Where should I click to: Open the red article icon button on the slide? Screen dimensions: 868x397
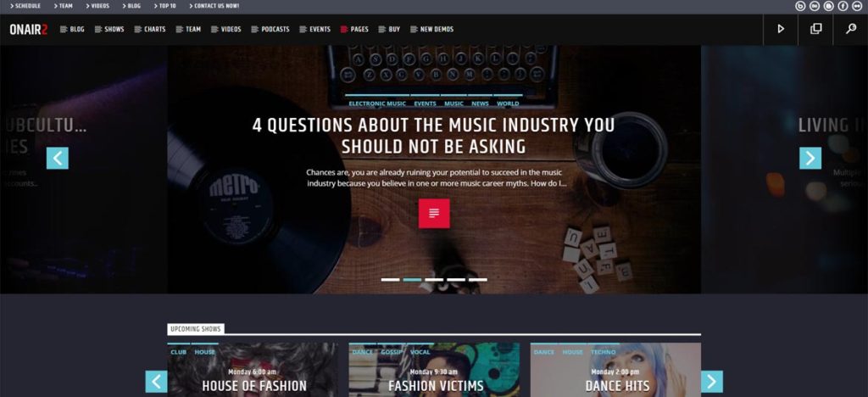coord(434,213)
